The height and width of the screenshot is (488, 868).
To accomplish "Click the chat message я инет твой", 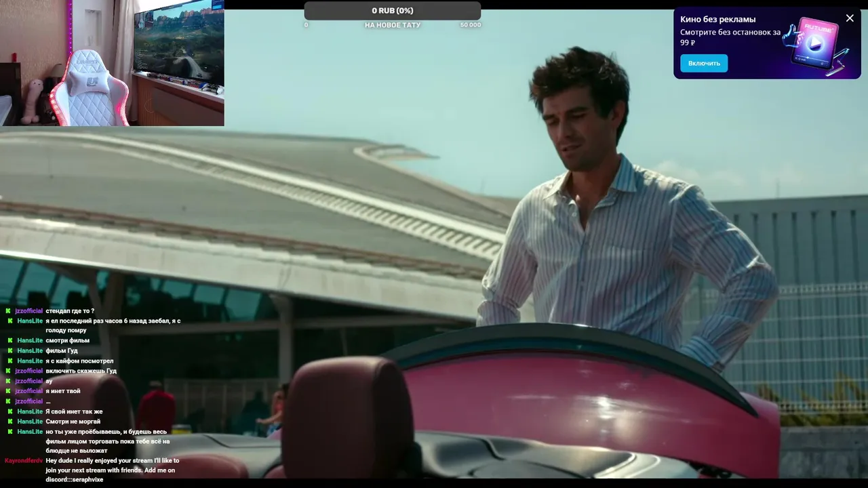I will pos(63,391).
